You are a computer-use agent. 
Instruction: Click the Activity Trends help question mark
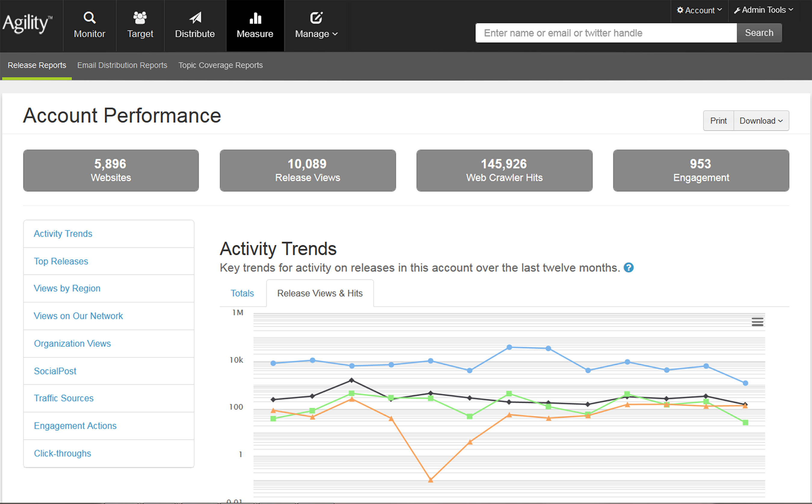coord(629,268)
